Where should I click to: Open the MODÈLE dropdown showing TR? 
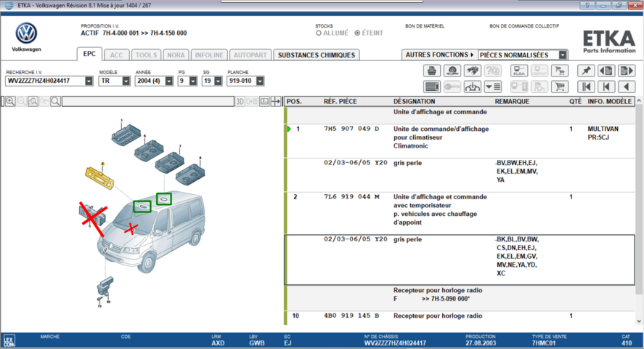tap(126, 81)
